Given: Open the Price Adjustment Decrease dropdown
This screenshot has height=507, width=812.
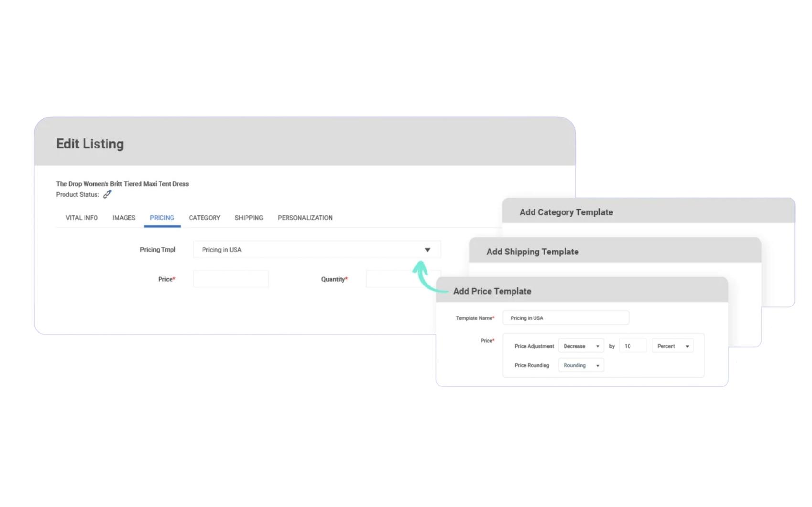Looking at the screenshot, I should click(x=581, y=346).
